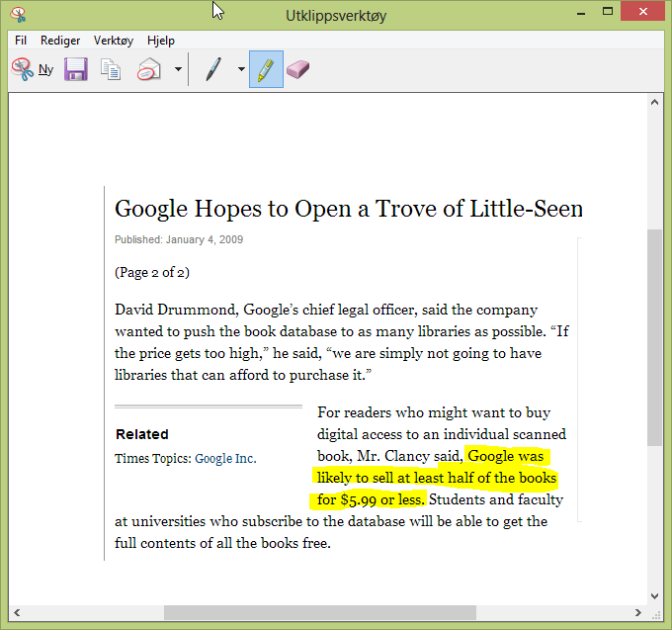Image resolution: width=672 pixels, height=630 pixels.
Task: Open the Rediger menu
Action: (60, 41)
